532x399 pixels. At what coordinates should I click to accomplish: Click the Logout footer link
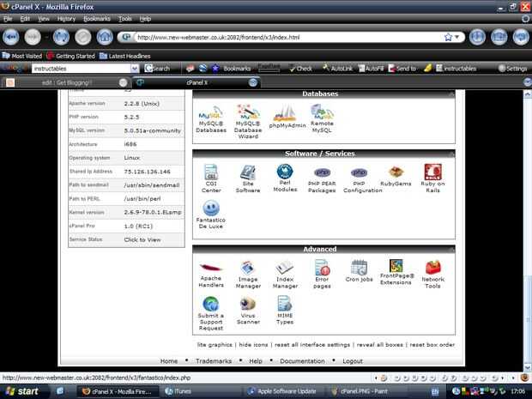[x=353, y=361]
